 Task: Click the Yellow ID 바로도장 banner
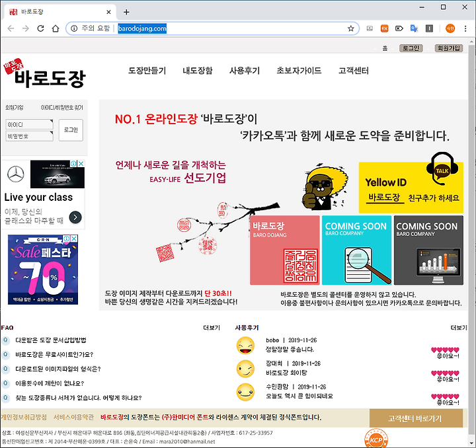(411, 188)
